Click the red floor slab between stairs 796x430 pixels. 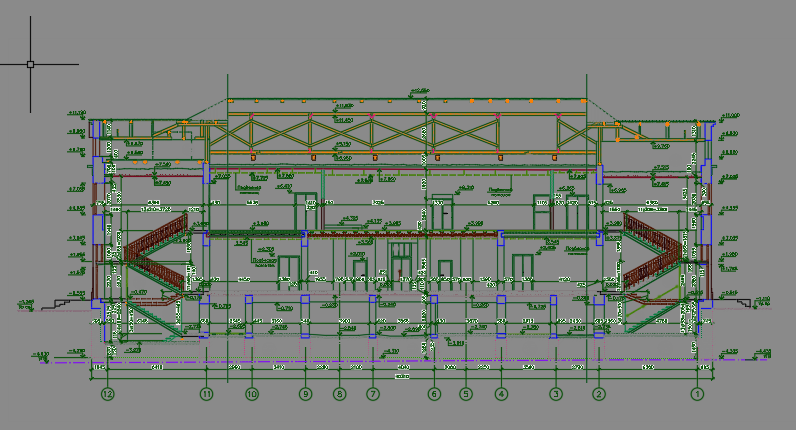(400, 235)
